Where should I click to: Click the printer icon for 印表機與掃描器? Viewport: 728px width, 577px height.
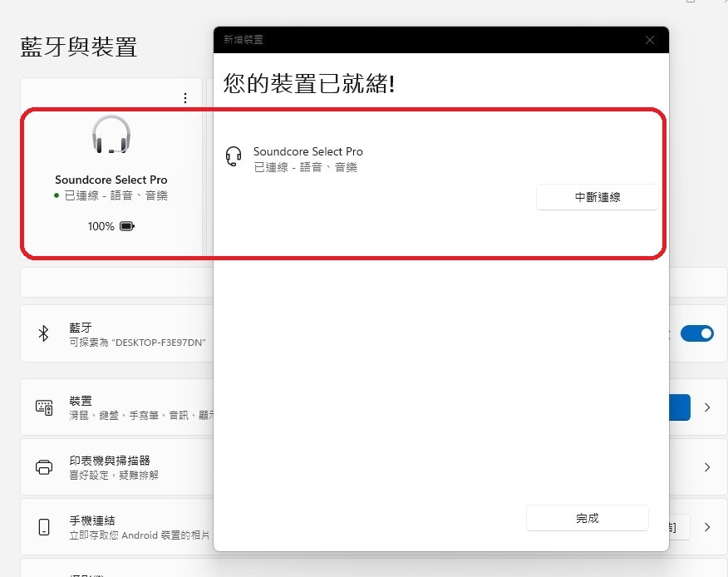point(44,467)
